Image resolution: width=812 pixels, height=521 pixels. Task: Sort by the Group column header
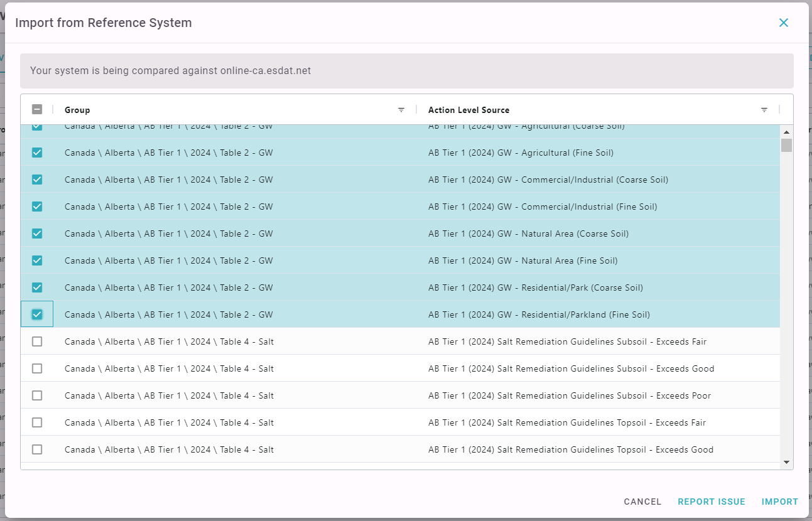(77, 110)
